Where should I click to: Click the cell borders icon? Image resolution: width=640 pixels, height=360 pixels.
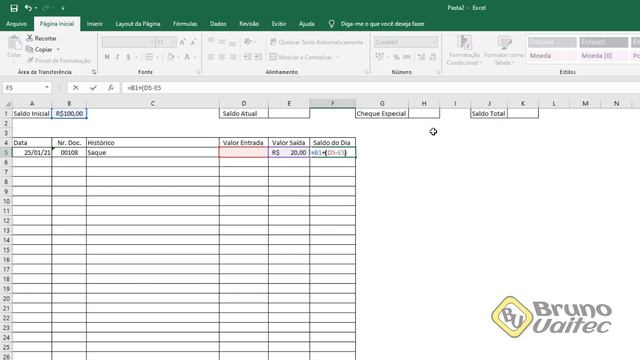tap(149, 57)
